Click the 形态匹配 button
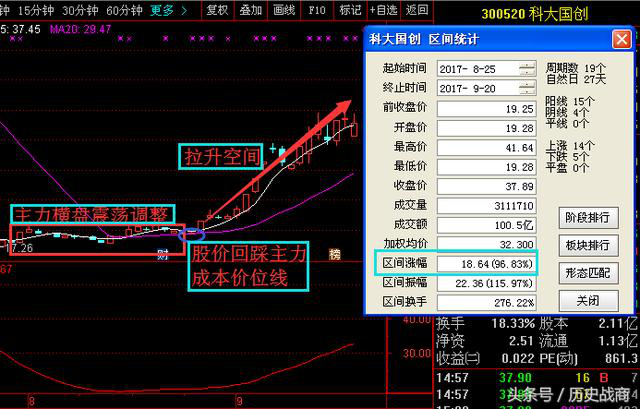This screenshot has height=409, width=640. pos(588,273)
